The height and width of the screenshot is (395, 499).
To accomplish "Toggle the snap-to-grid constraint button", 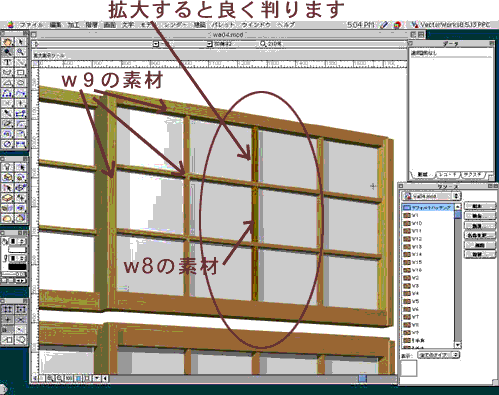I will (x=8, y=309).
